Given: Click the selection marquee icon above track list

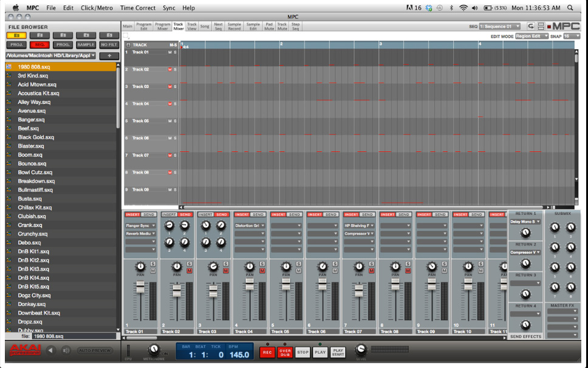Looking at the screenshot, I should [x=126, y=36].
